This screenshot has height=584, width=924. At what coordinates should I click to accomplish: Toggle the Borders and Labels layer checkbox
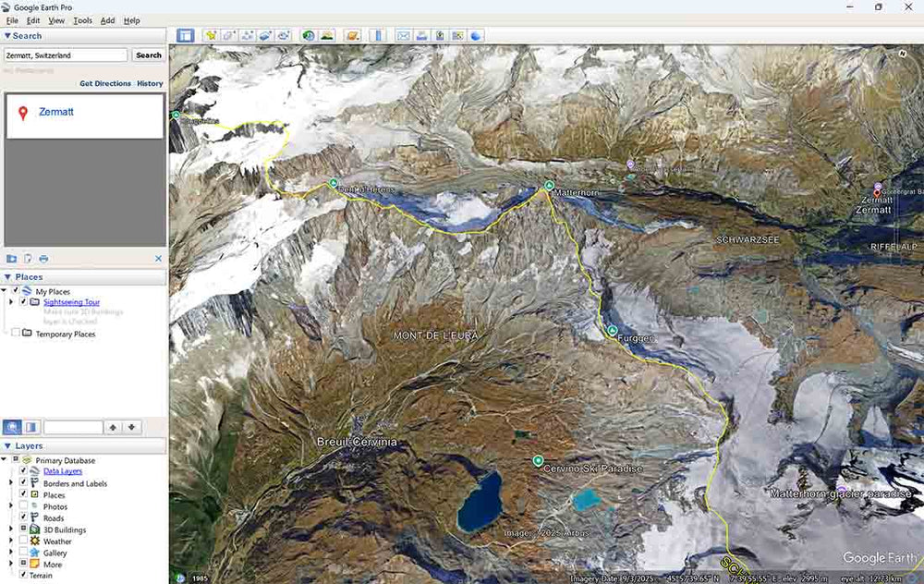24,482
